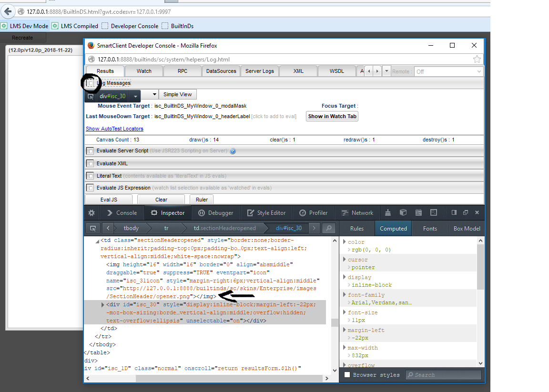Screen dimensions: 549x392
Task: Click the help icon beside Evaluate Server Script
Action: pyautogui.click(x=233, y=151)
